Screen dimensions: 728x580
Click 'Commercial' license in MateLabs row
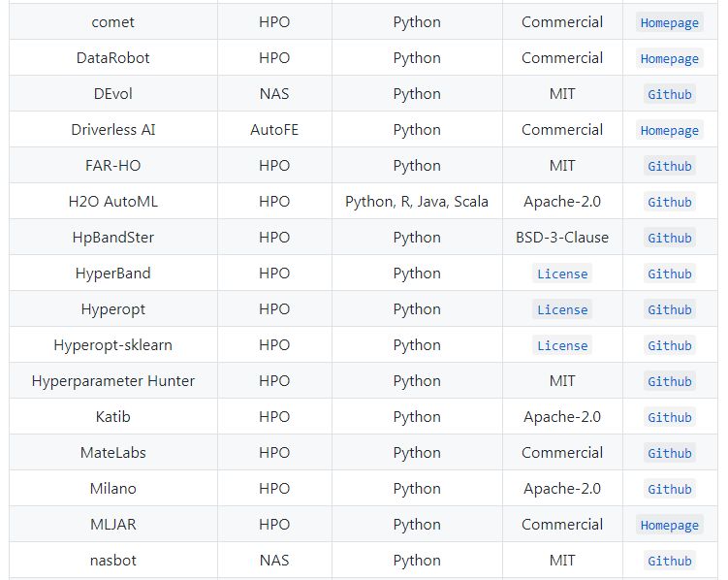562,452
